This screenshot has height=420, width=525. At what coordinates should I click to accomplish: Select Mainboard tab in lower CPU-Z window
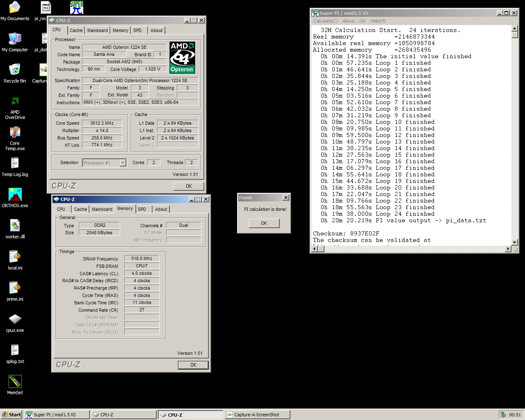102,209
